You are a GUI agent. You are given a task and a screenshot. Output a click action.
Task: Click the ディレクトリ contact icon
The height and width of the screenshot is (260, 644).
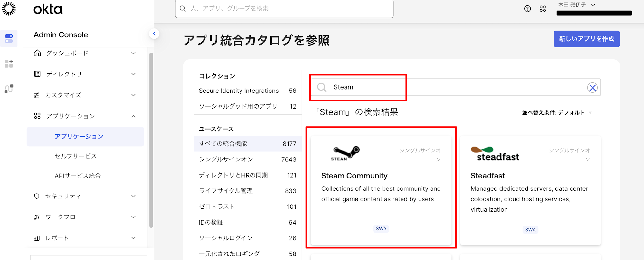[x=37, y=74]
